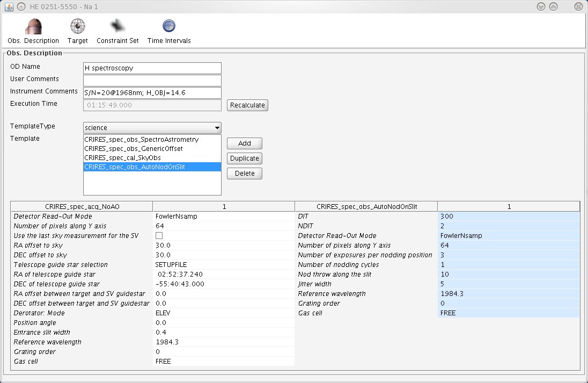
Task: Click AutoNodOnSlit Number of pixels along Y value 64
Action: click(509, 245)
